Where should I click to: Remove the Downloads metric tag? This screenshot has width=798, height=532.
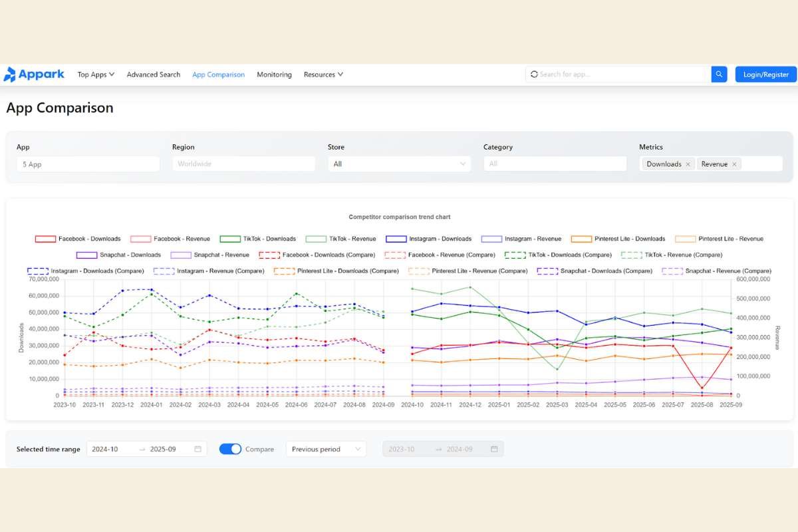pyautogui.click(x=688, y=164)
